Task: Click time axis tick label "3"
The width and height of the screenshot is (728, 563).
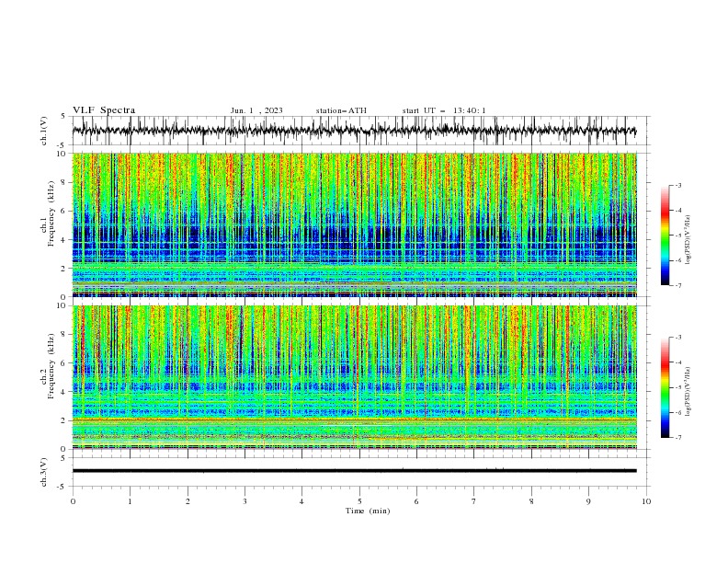Action: tap(245, 501)
